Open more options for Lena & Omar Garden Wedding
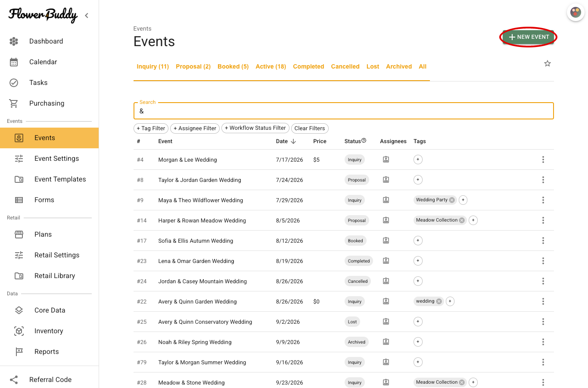Image resolution: width=588 pixels, height=388 pixels. 543,261
